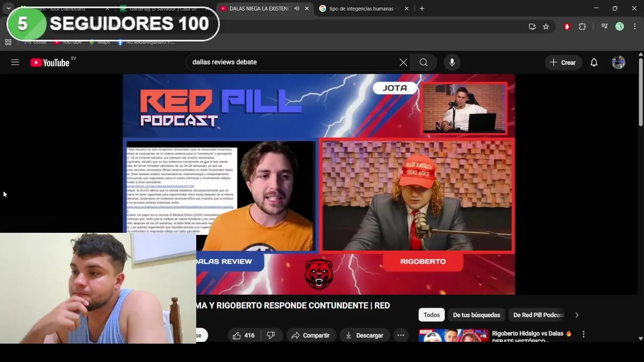The image size is (644, 362).
Task: Start voice search with microphone icon
Action: [452, 62]
